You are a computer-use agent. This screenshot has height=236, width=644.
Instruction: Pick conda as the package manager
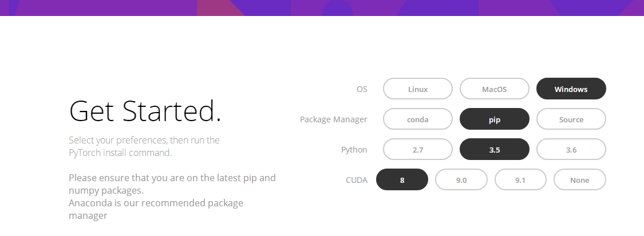click(x=418, y=119)
